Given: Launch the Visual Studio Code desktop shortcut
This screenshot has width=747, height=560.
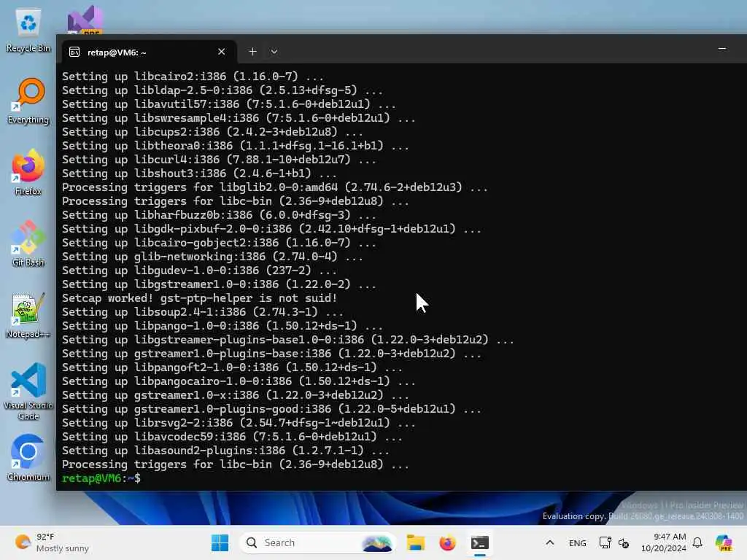Looking at the screenshot, I should (28, 392).
